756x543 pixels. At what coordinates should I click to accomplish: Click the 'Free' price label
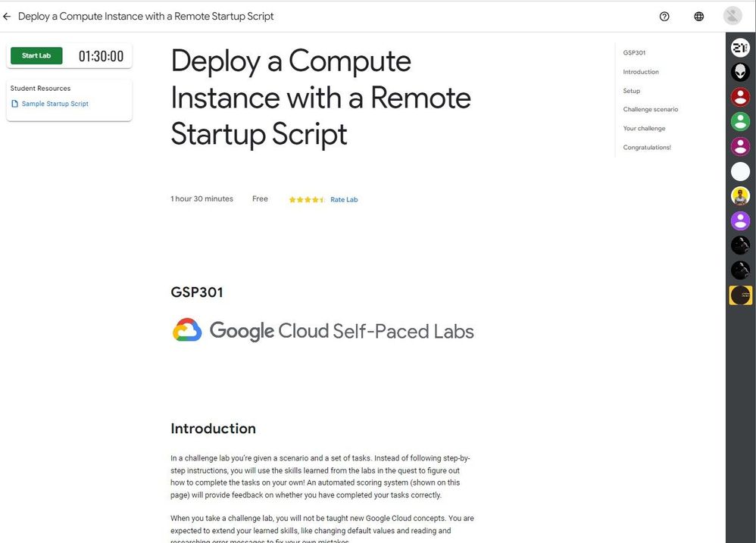(x=260, y=198)
